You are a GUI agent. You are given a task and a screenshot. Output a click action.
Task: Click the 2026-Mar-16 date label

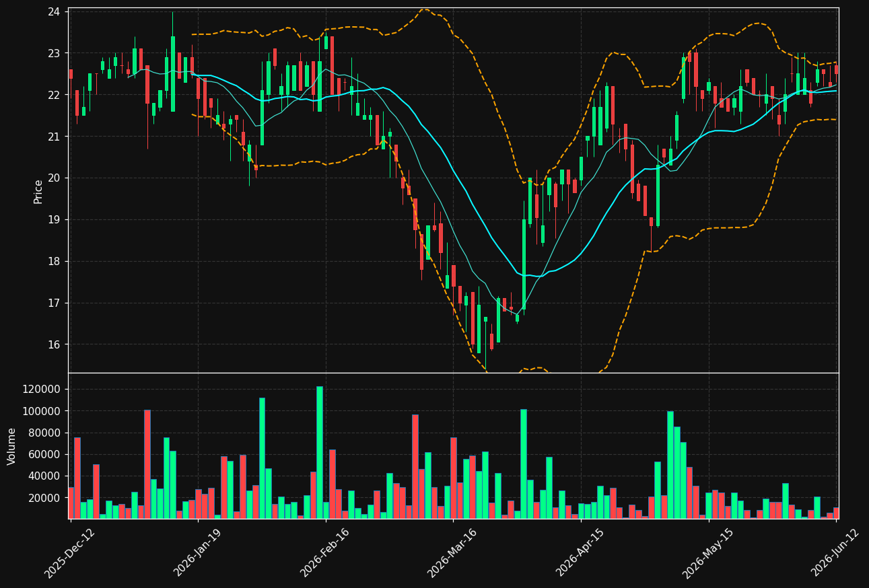point(453,552)
